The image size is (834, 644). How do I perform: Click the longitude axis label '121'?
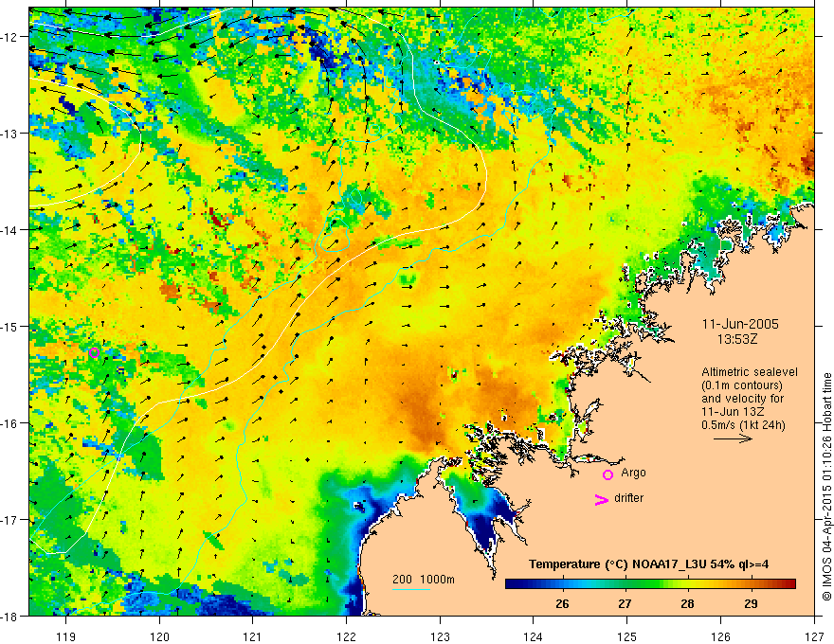(x=253, y=636)
